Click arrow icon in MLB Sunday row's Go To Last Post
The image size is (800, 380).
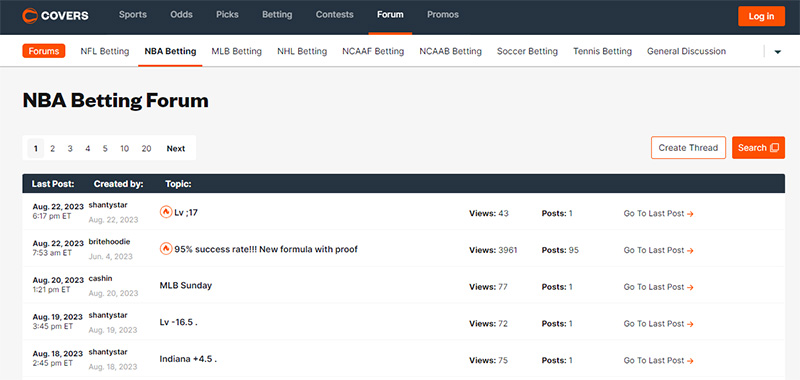[690, 287]
